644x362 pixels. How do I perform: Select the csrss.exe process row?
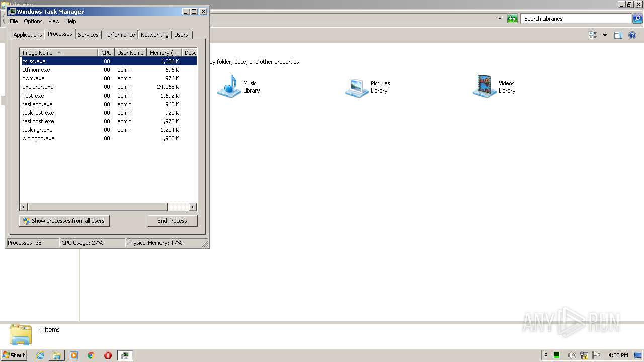(108, 61)
